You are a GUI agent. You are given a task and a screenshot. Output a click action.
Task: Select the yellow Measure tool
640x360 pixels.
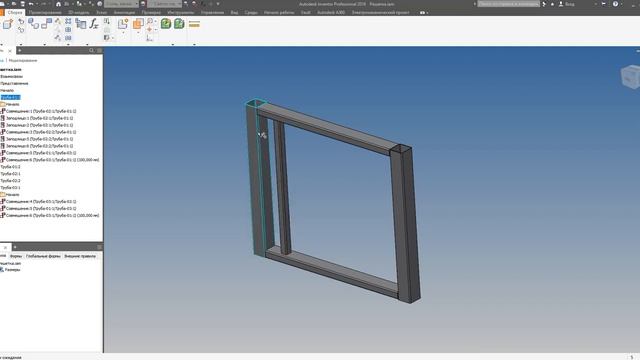194,24
